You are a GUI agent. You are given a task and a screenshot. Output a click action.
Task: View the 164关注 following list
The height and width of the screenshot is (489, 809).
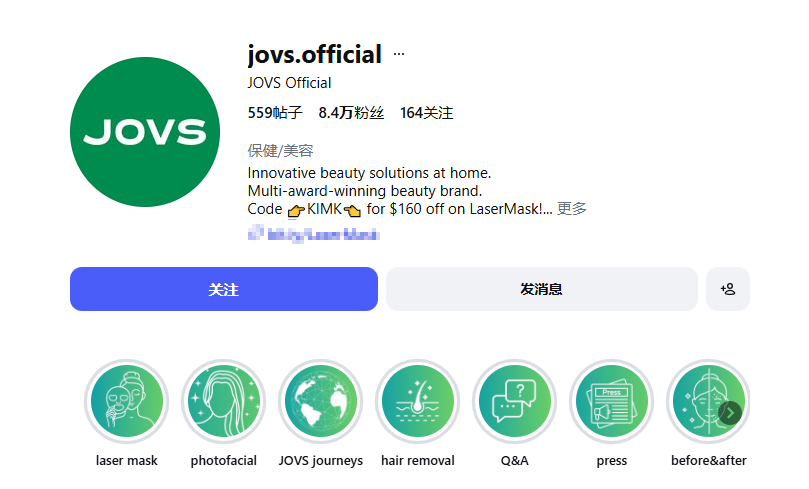(x=427, y=112)
